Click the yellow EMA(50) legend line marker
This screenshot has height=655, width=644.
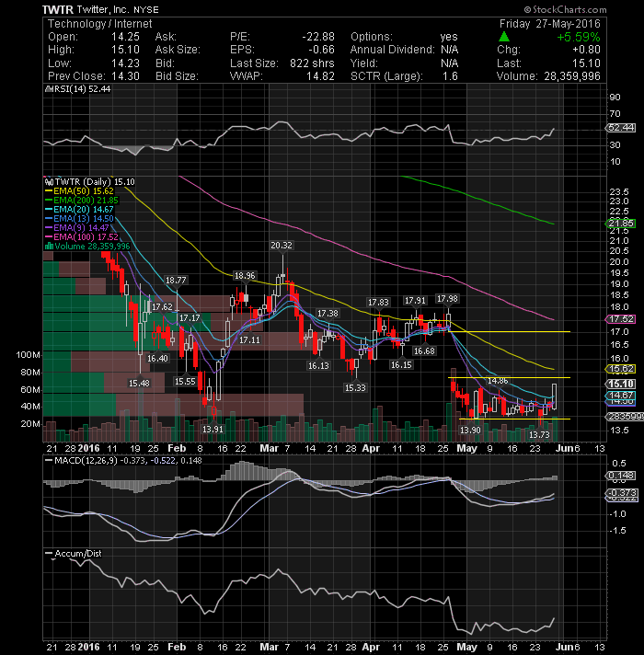[x=49, y=191]
